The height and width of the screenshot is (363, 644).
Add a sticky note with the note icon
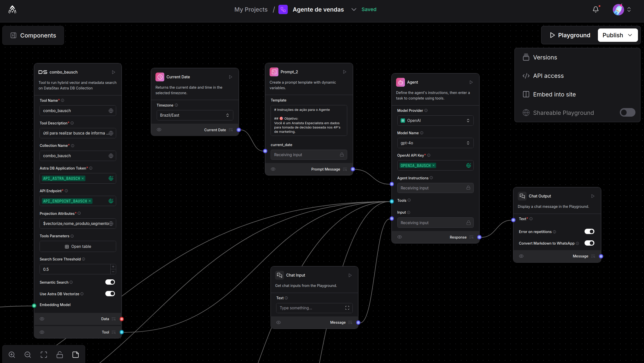75,354
